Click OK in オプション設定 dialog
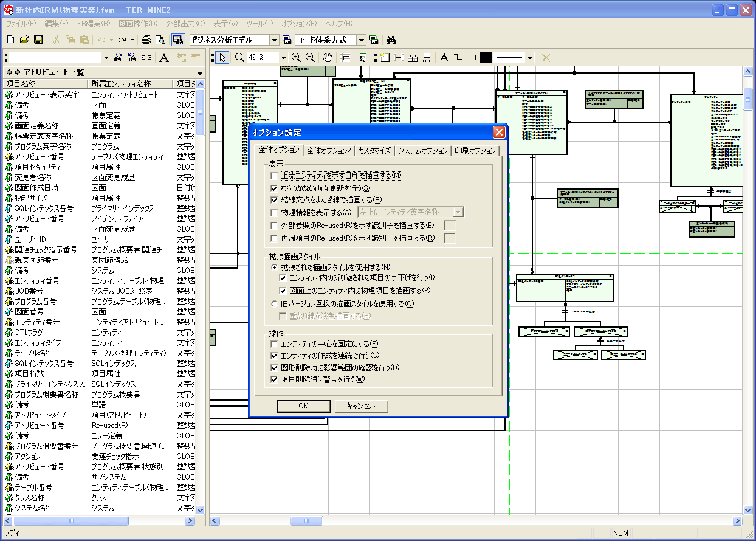The width and height of the screenshot is (756, 541). pyautogui.click(x=303, y=405)
